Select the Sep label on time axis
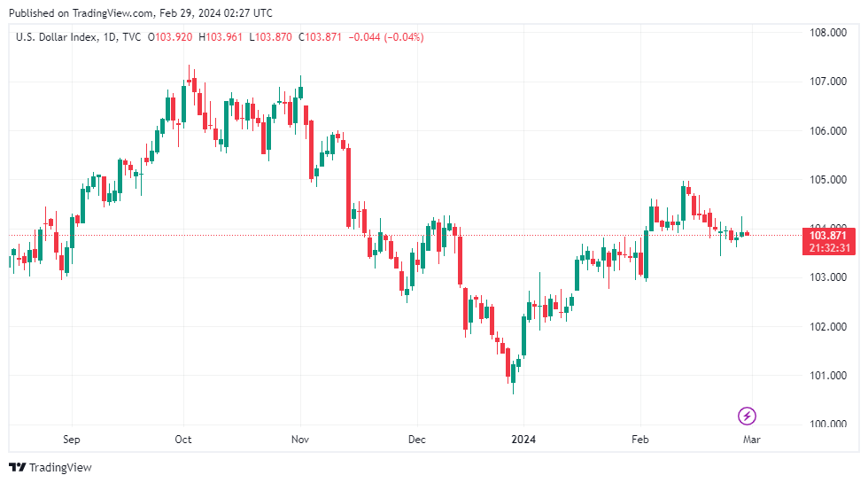This screenshot has width=868, height=483. tap(72, 439)
